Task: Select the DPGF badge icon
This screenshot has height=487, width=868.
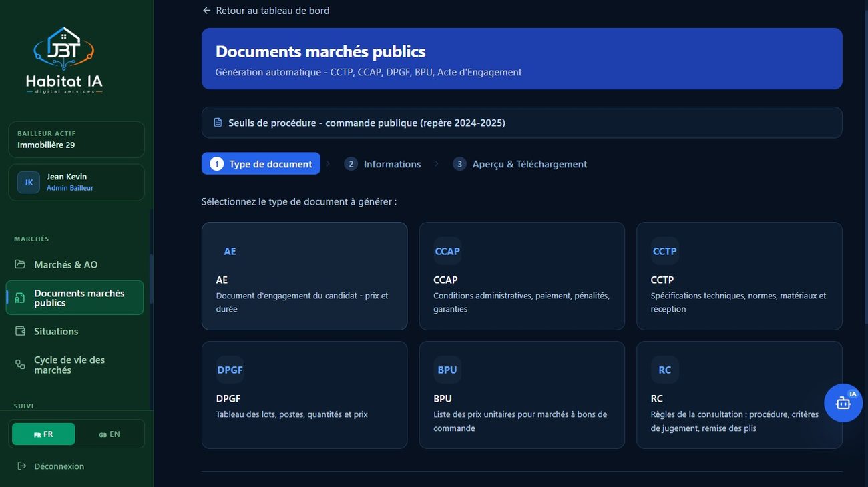Action: click(230, 370)
